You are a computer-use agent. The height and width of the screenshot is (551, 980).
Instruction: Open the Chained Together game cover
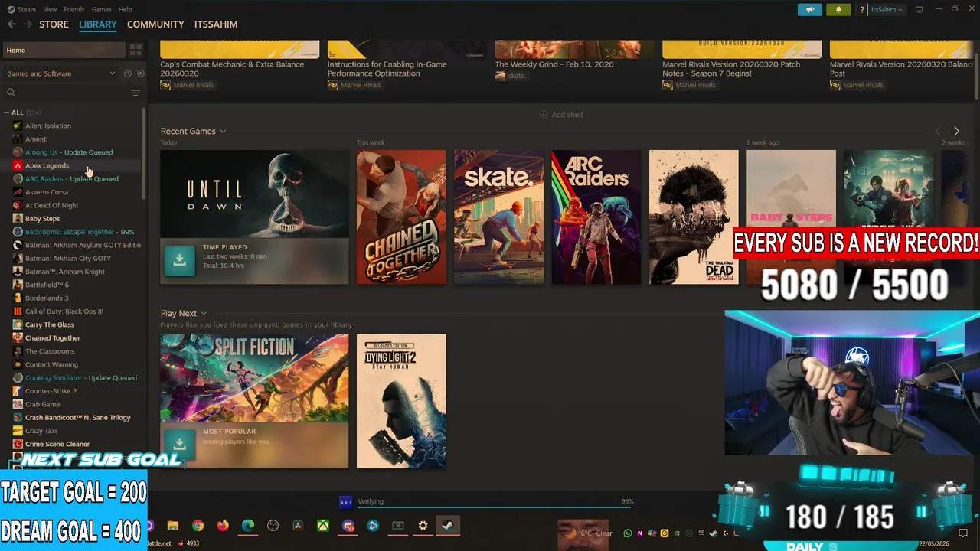click(x=401, y=217)
